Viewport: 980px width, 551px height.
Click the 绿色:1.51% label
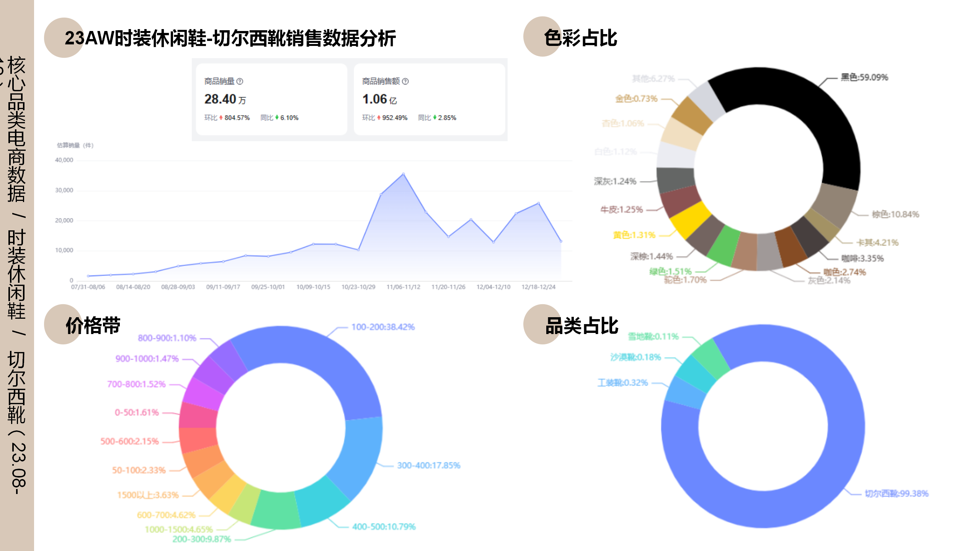coord(670,271)
